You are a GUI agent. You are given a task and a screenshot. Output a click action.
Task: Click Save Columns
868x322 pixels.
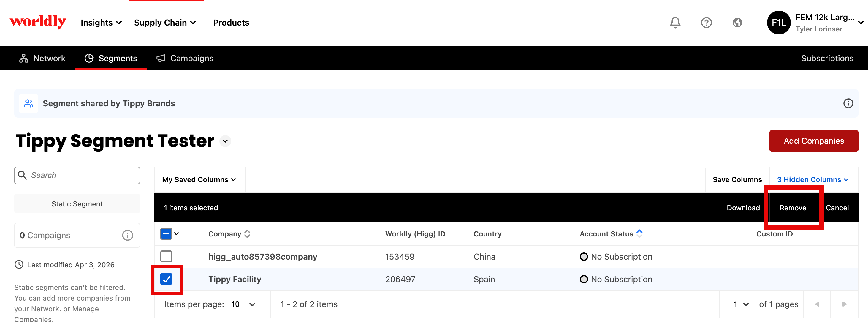point(737,180)
